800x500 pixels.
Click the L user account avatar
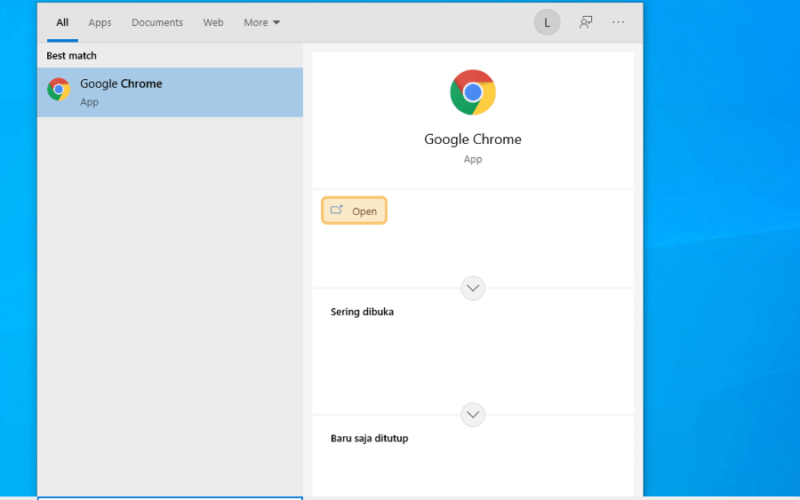pos(547,22)
